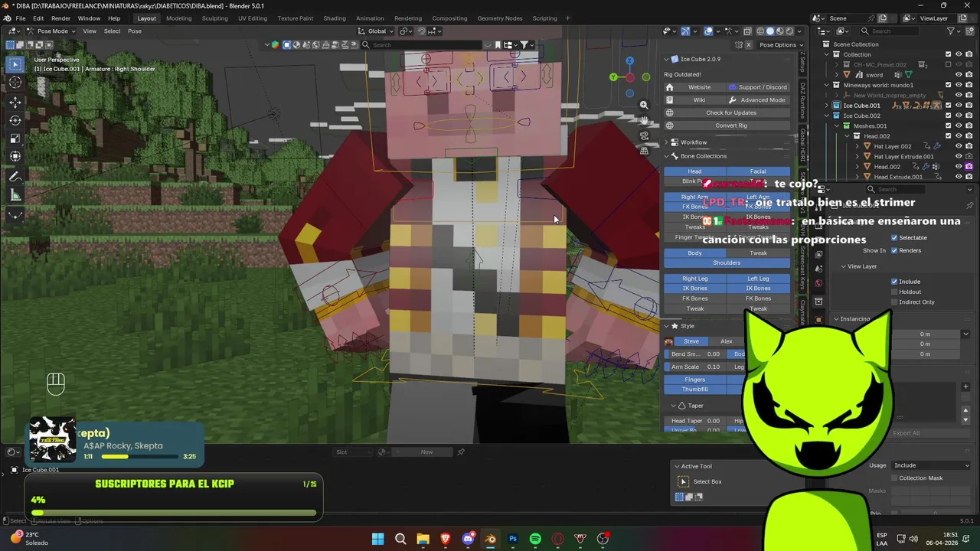The height and width of the screenshot is (551, 980).
Task: Enable the Holdout checkbox
Action: (894, 292)
